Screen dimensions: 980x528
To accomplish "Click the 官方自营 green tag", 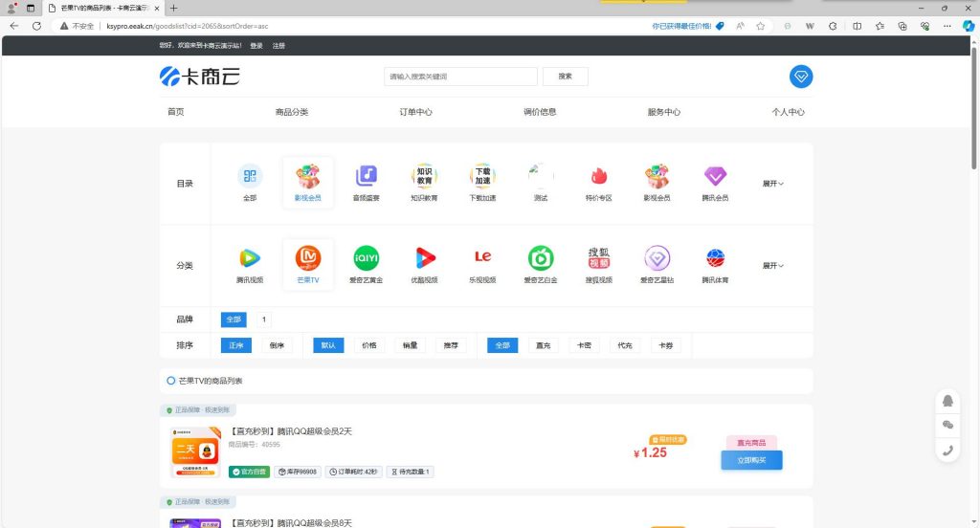I will click(249, 472).
